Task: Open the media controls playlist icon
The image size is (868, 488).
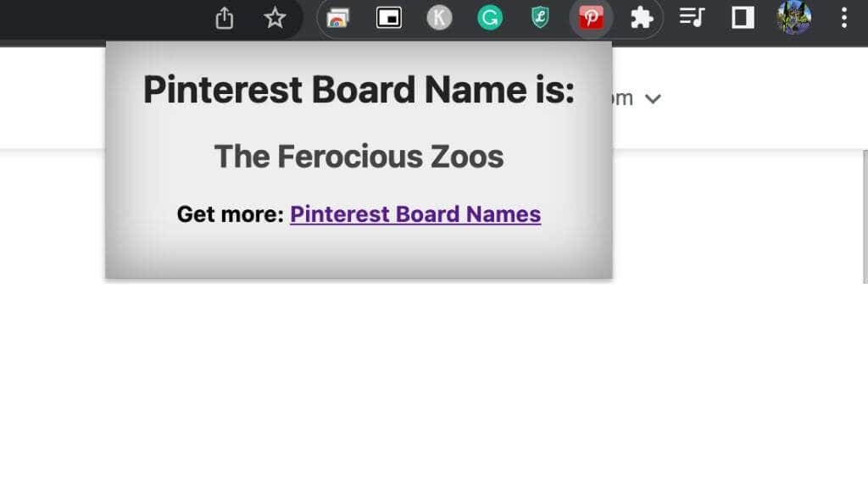Action: pos(693,18)
